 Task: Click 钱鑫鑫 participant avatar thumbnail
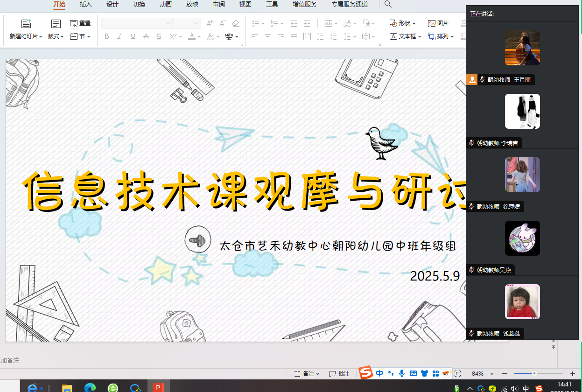(522, 301)
